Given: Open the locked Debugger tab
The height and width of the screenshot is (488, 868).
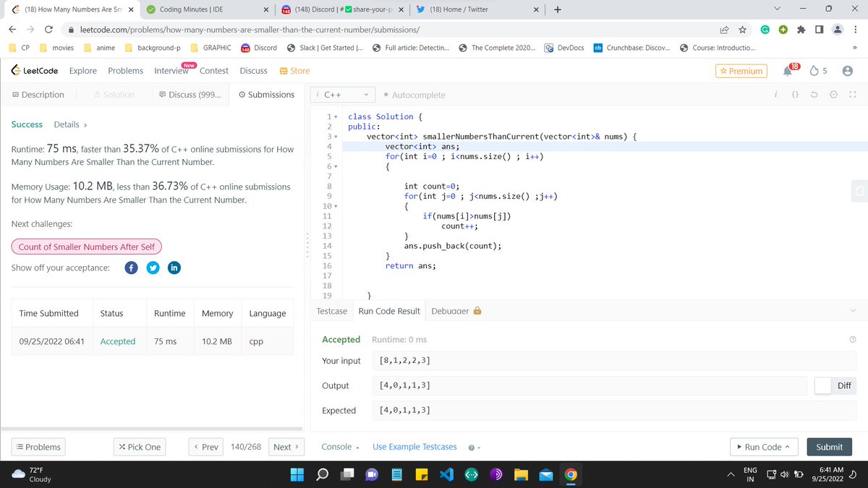Looking at the screenshot, I should (456, 311).
